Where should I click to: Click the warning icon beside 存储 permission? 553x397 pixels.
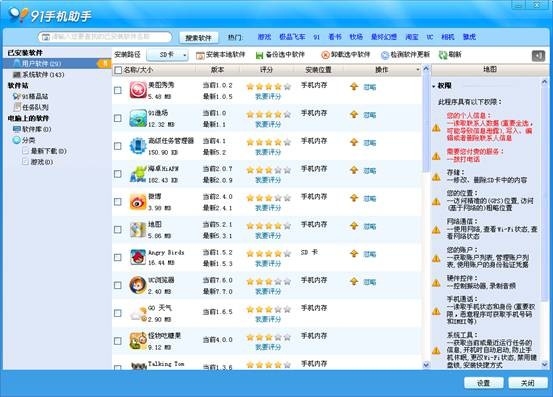(x=436, y=177)
